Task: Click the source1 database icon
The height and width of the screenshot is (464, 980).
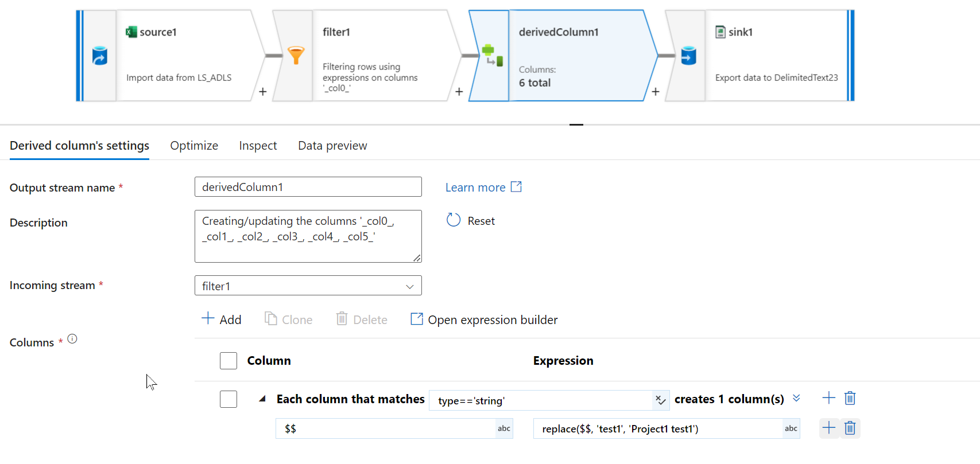Action: (100, 56)
